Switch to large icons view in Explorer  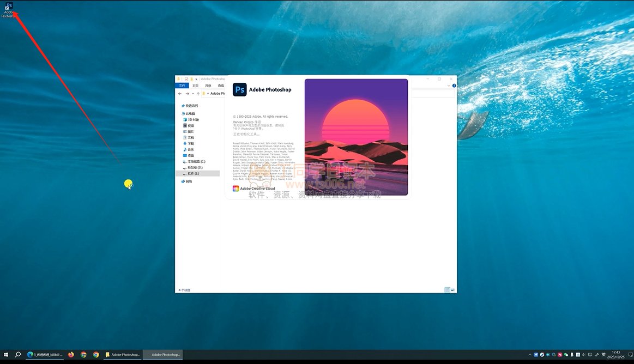coord(452,290)
